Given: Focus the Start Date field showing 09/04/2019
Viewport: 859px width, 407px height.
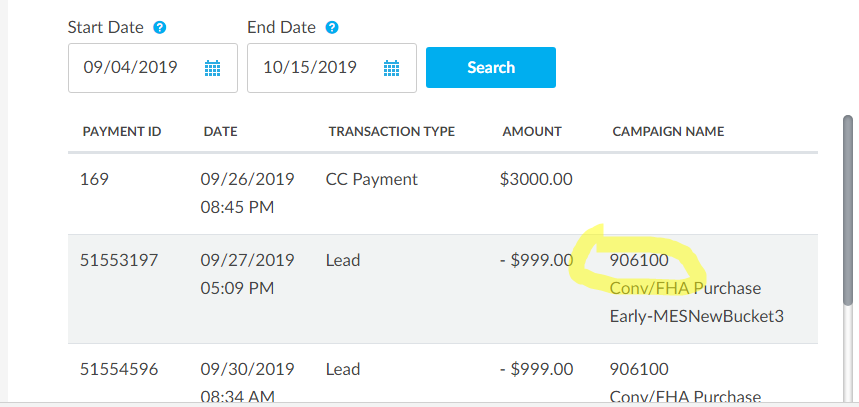Looking at the screenshot, I should pos(153,68).
